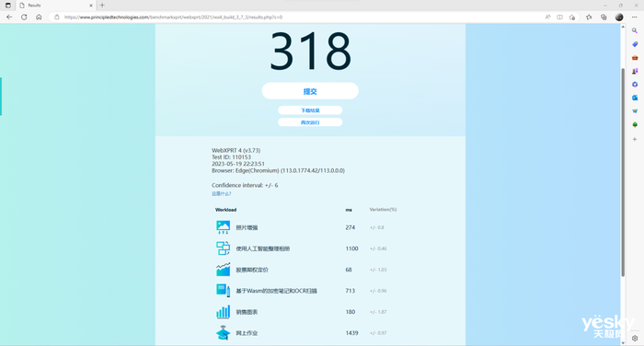
Task: Open sidebar Microsoft 365 app
Action: pos(635,85)
